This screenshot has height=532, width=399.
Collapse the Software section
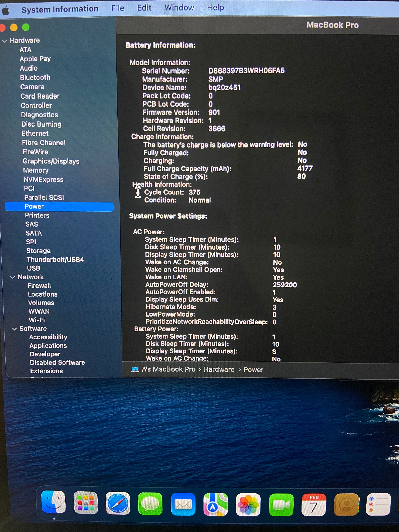14,329
